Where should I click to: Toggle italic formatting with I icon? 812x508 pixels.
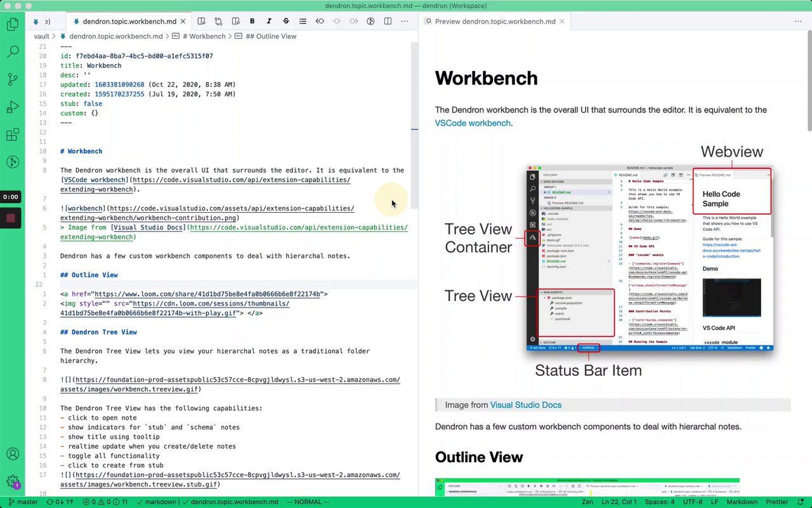click(x=269, y=21)
